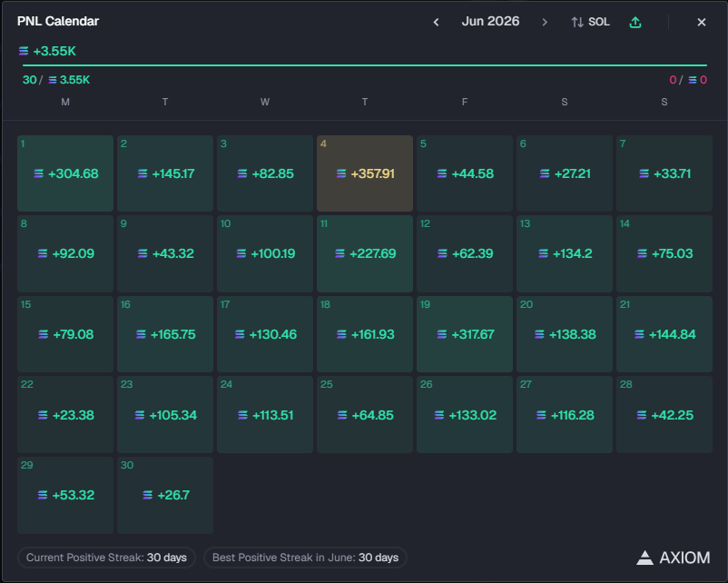Go to next month with right chevron
Image resolution: width=728 pixels, height=583 pixels.
point(545,22)
